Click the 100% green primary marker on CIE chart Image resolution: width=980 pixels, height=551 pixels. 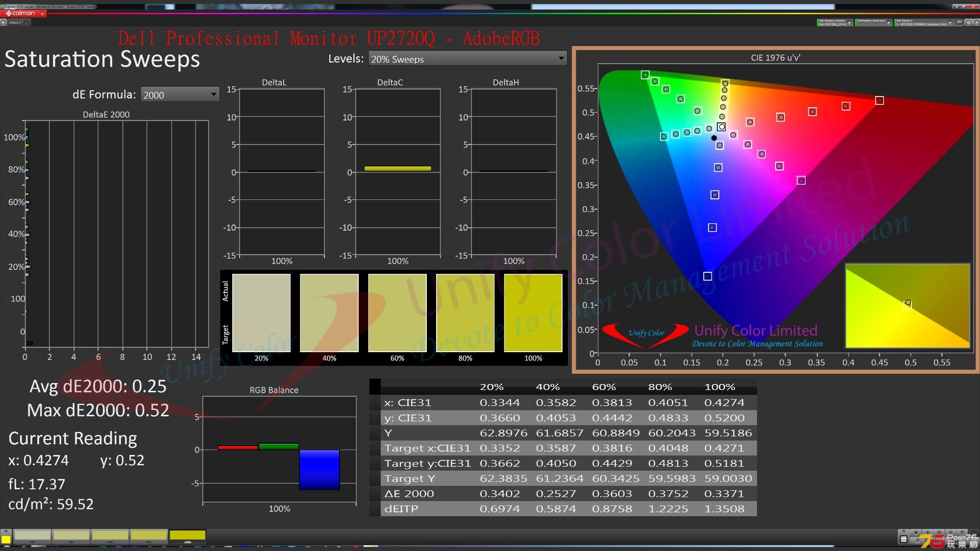tap(645, 75)
